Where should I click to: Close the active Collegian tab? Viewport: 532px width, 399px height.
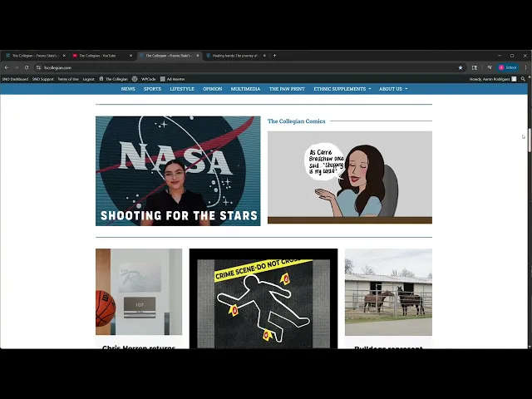pos(198,56)
